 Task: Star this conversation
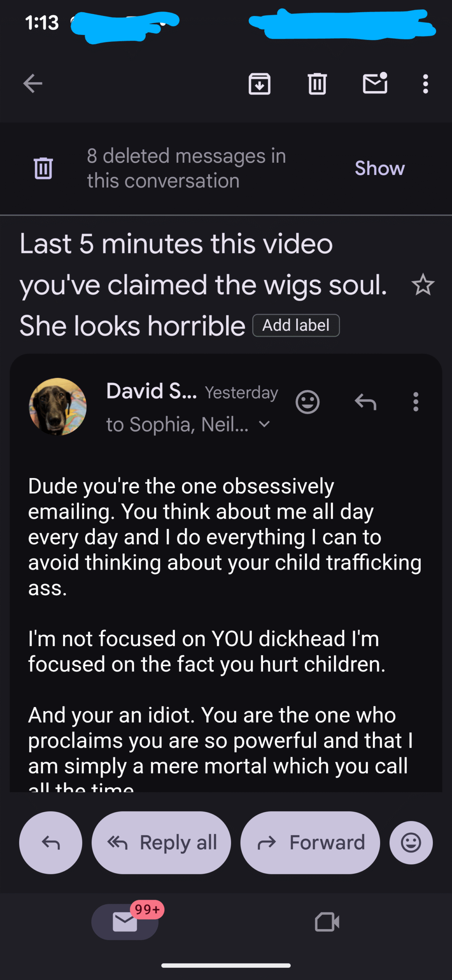click(x=423, y=285)
